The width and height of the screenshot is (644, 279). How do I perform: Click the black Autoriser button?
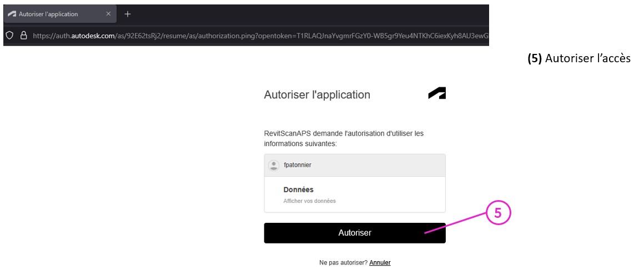click(x=354, y=233)
